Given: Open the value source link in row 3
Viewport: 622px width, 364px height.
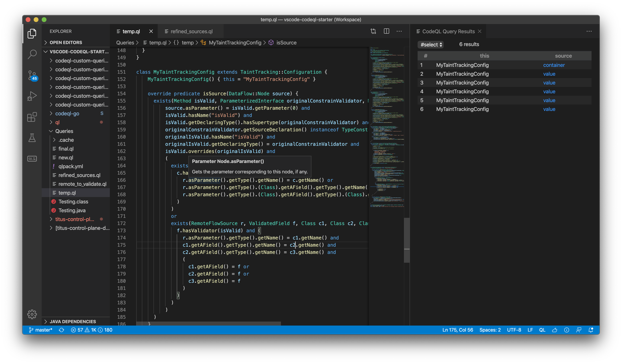Looking at the screenshot, I should [x=549, y=83].
